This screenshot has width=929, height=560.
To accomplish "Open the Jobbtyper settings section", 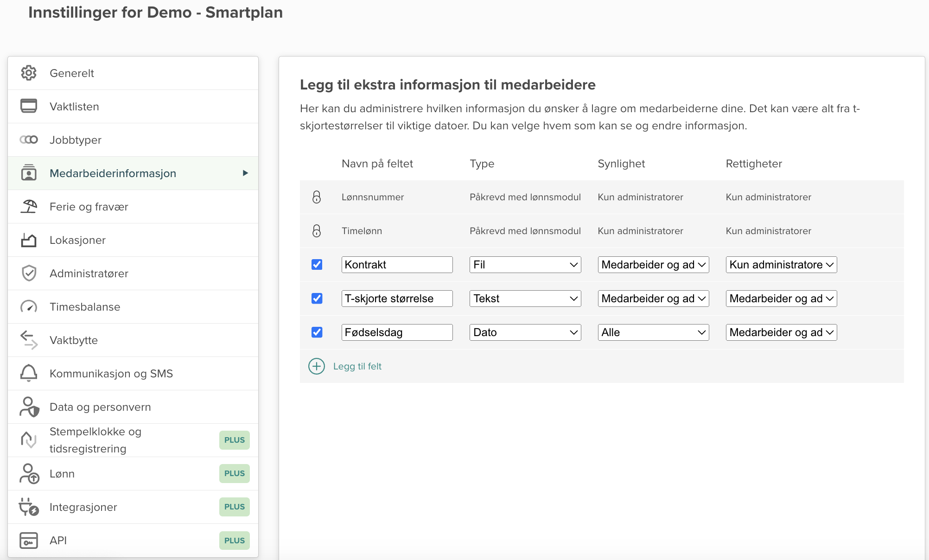I will pyautogui.click(x=76, y=140).
